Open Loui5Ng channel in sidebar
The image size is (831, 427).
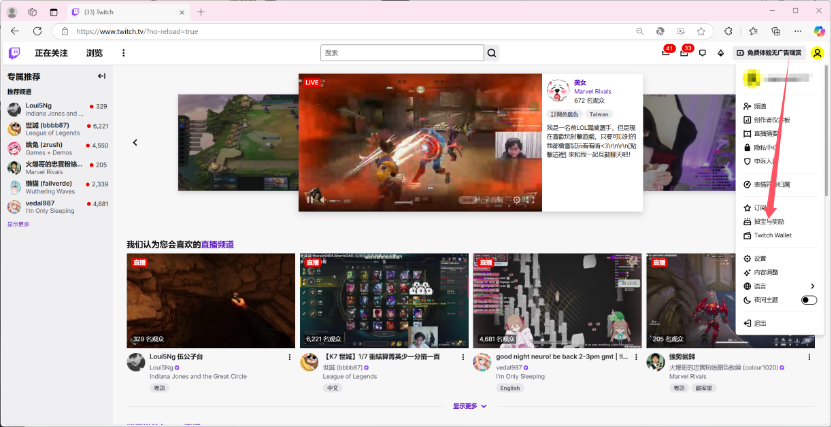click(x=57, y=110)
